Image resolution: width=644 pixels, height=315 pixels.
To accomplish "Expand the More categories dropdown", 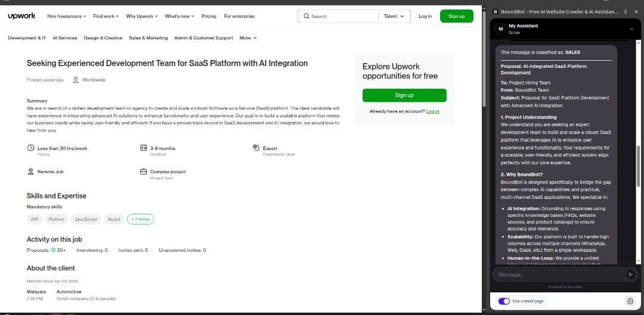I will [x=248, y=38].
